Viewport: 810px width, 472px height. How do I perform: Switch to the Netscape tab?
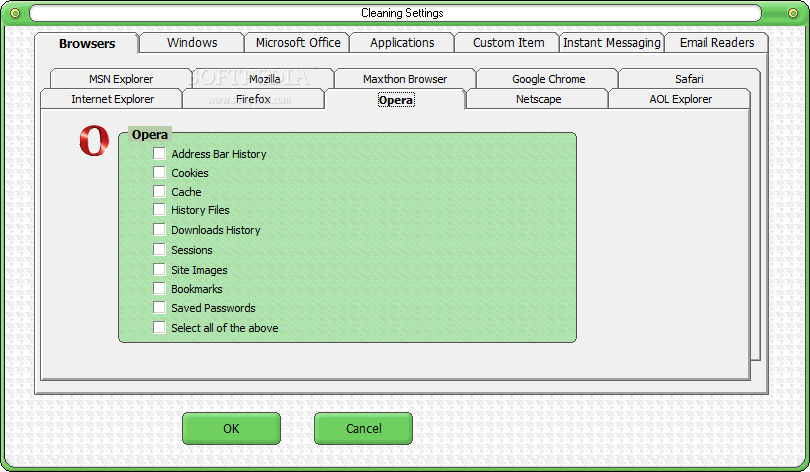tap(538, 99)
